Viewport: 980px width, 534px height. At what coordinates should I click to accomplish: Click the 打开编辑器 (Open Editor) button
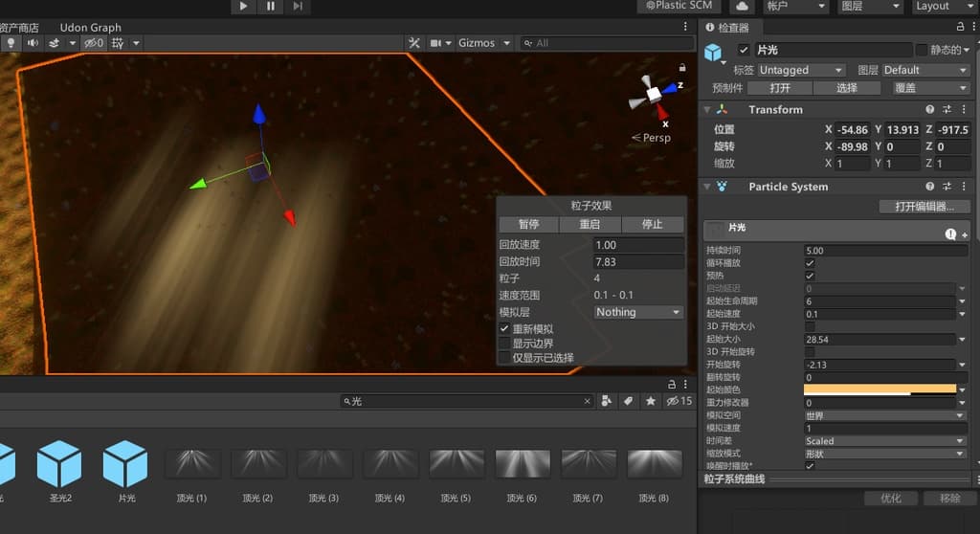point(924,207)
